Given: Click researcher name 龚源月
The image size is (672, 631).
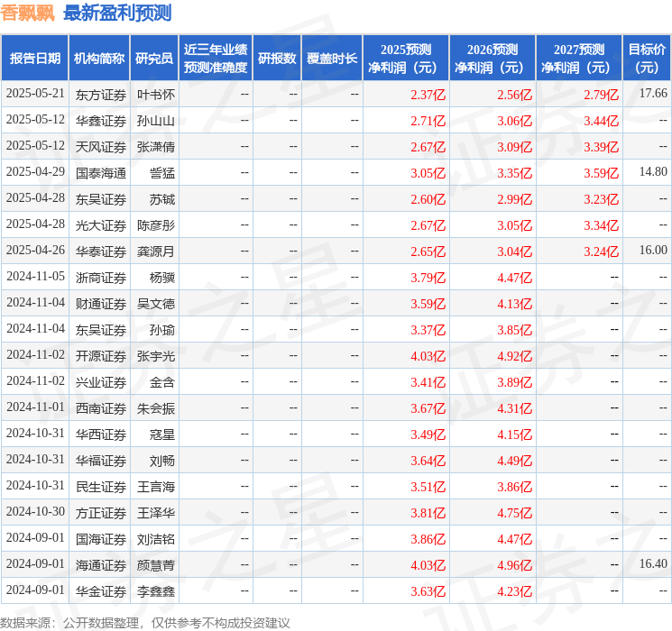Looking at the screenshot, I should (x=156, y=251).
